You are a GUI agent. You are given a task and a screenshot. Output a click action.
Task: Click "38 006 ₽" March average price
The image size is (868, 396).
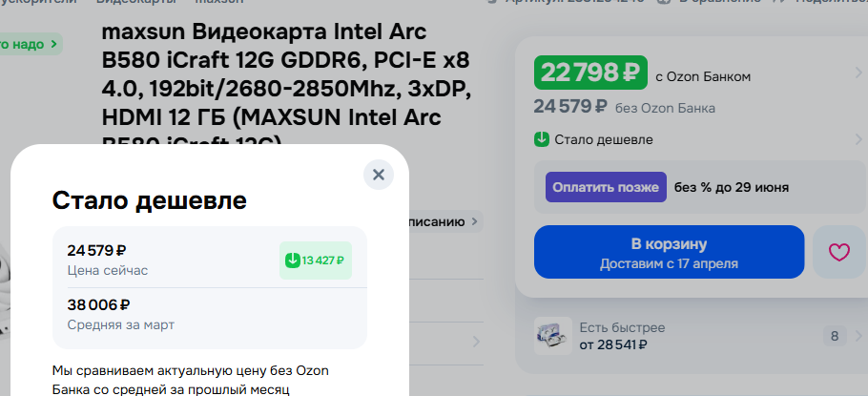(x=98, y=305)
